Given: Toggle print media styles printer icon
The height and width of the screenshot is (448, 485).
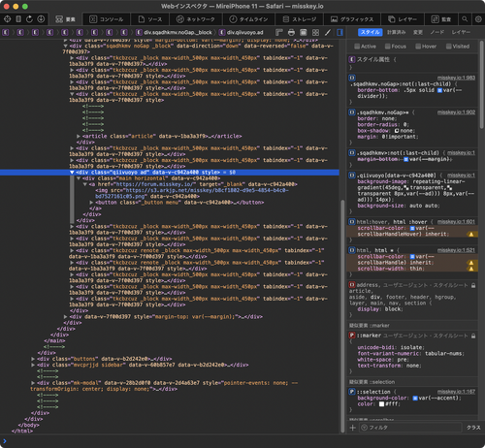Looking at the screenshot, I should pyautogui.click(x=291, y=32).
